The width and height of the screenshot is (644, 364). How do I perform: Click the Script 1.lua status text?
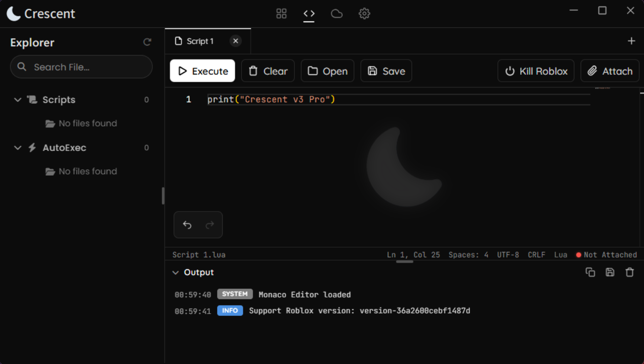click(x=199, y=255)
